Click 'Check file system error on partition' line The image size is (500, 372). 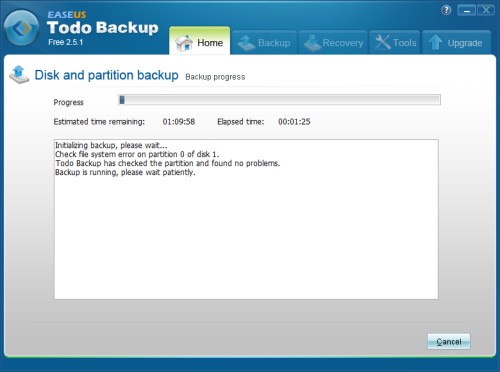137,154
